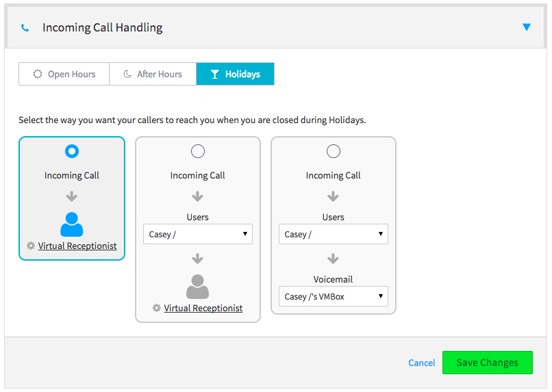Select the Virtual Receptionist only radio option
Viewport: 552px width, 392px height.
point(72,151)
